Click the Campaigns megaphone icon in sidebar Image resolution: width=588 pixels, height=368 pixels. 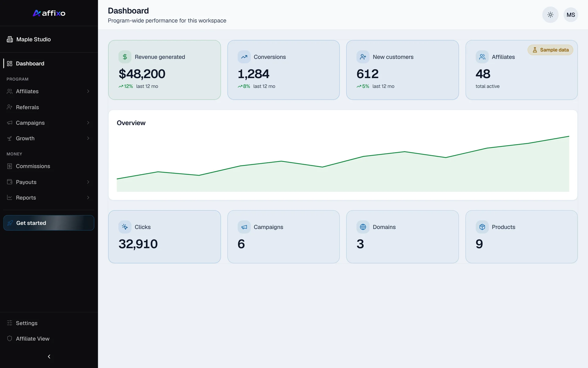9,123
